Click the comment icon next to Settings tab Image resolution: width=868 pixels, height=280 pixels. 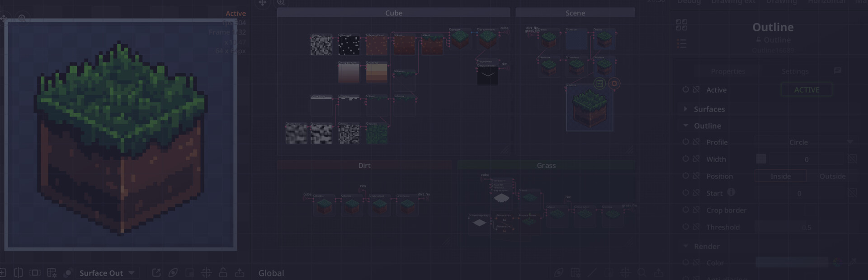[x=837, y=71]
